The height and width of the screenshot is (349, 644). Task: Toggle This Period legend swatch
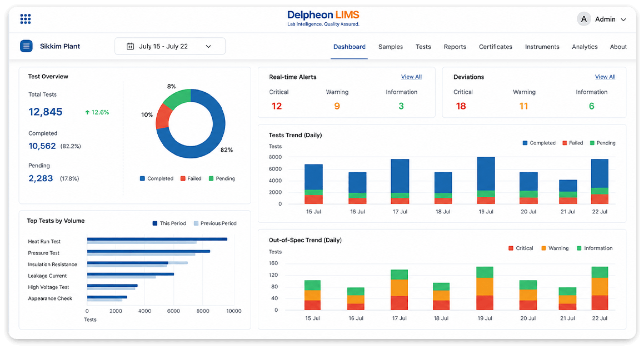(155, 223)
